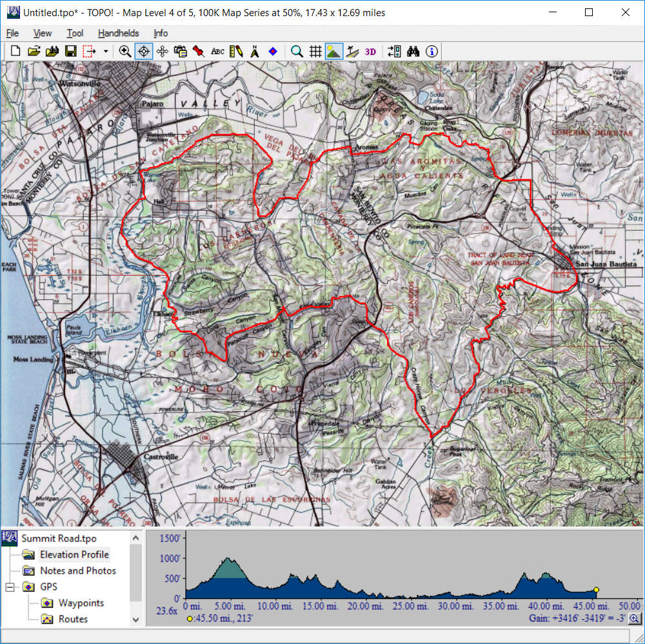Image resolution: width=645 pixels, height=644 pixels.
Task: Open the Tool menu
Action: pos(75,33)
